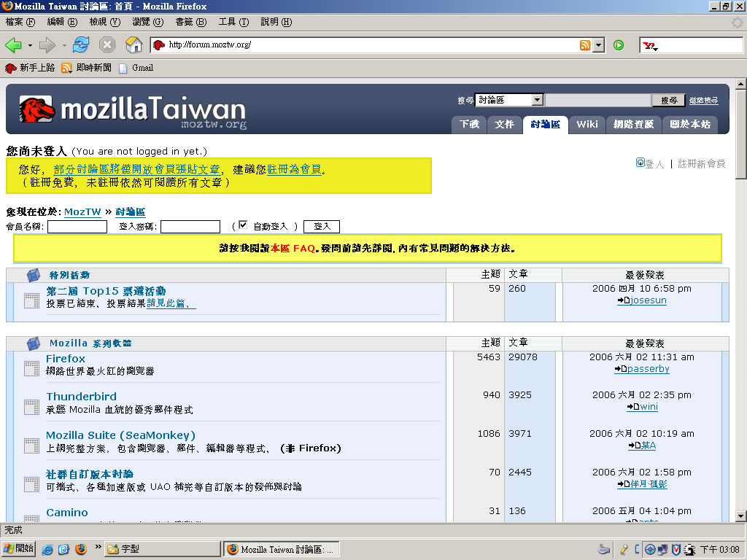Image resolution: width=747 pixels, height=560 pixels.
Task: Click the RSS feed icon in address bar
Action: pos(585,45)
